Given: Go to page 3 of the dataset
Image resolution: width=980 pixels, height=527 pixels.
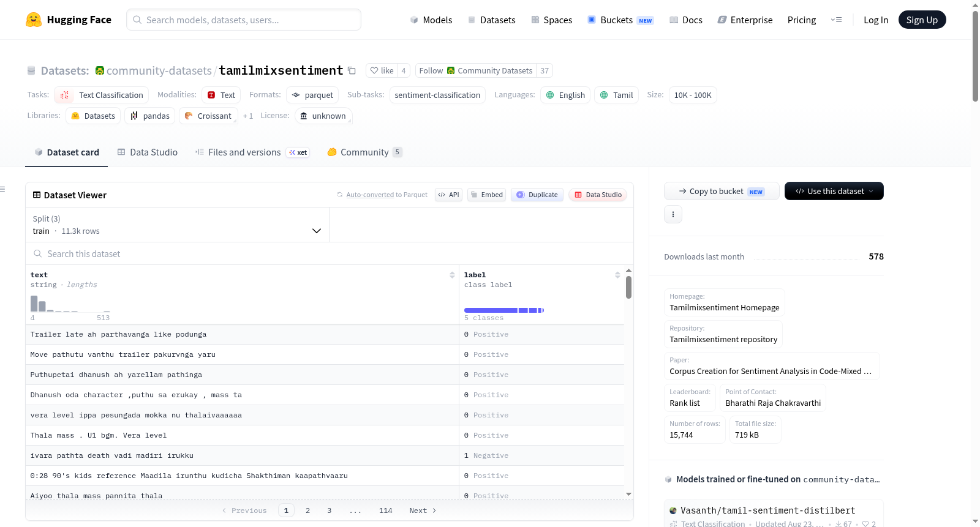Looking at the screenshot, I should pyautogui.click(x=330, y=510).
